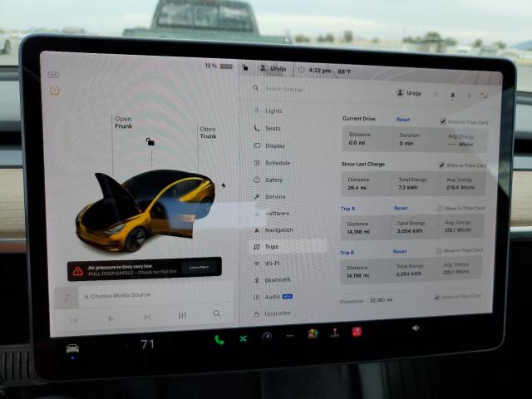The width and height of the screenshot is (532, 399).
Task: Tap the 71 cabin temperature setting
Action: pyautogui.click(x=147, y=344)
